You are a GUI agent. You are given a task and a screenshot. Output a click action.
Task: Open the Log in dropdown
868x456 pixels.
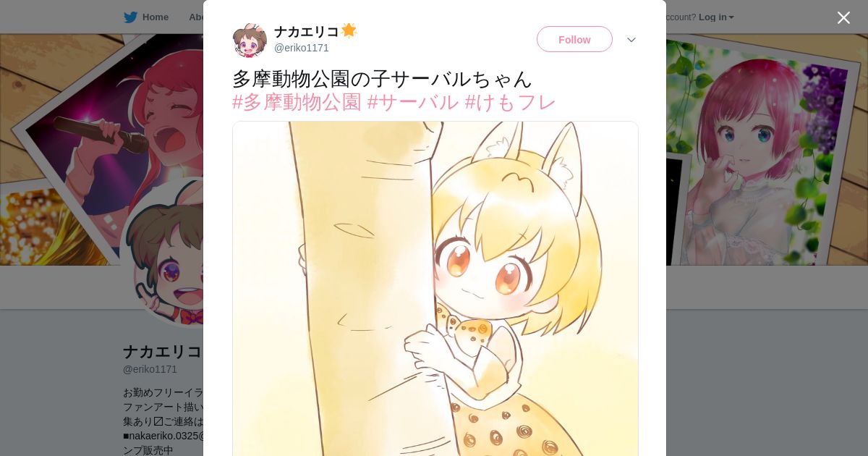pos(716,17)
